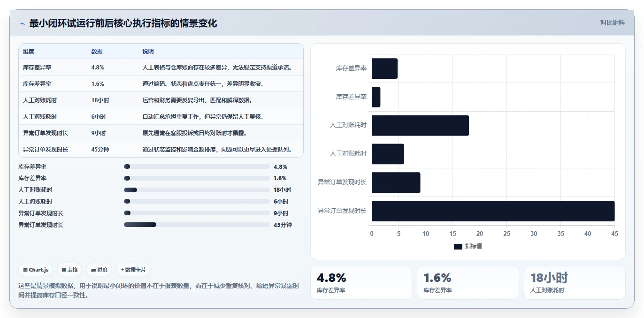Click the 45分钟 cell in the table
The width and height of the screenshot is (644, 318).
pyautogui.click(x=100, y=150)
